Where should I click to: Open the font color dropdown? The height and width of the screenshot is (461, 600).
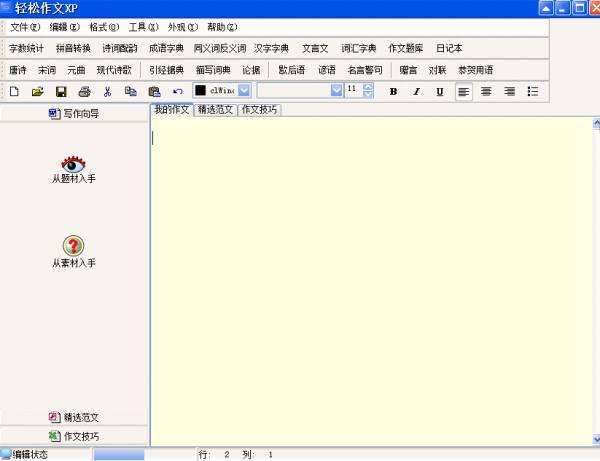tap(245, 91)
